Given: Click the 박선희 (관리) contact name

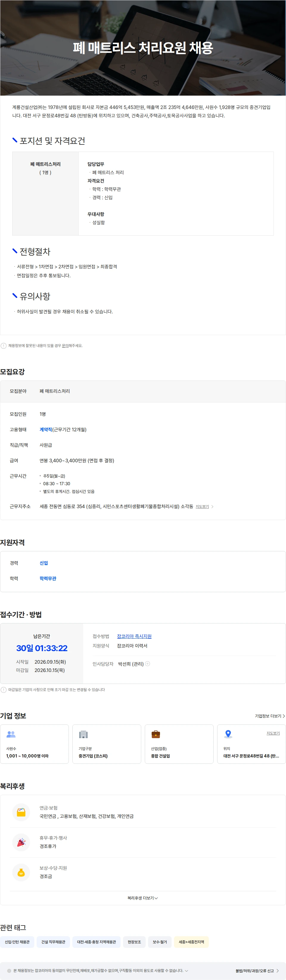Looking at the screenshot, I should click(131, 664).
